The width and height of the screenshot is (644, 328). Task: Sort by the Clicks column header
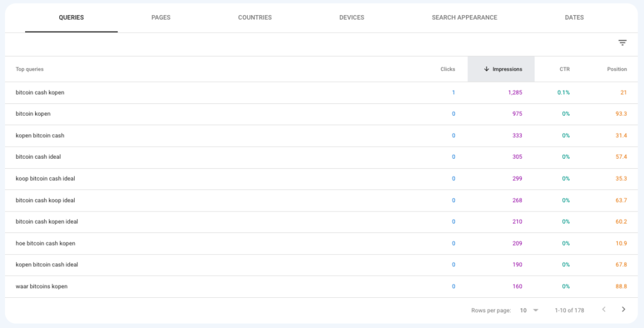click(448, 69)
